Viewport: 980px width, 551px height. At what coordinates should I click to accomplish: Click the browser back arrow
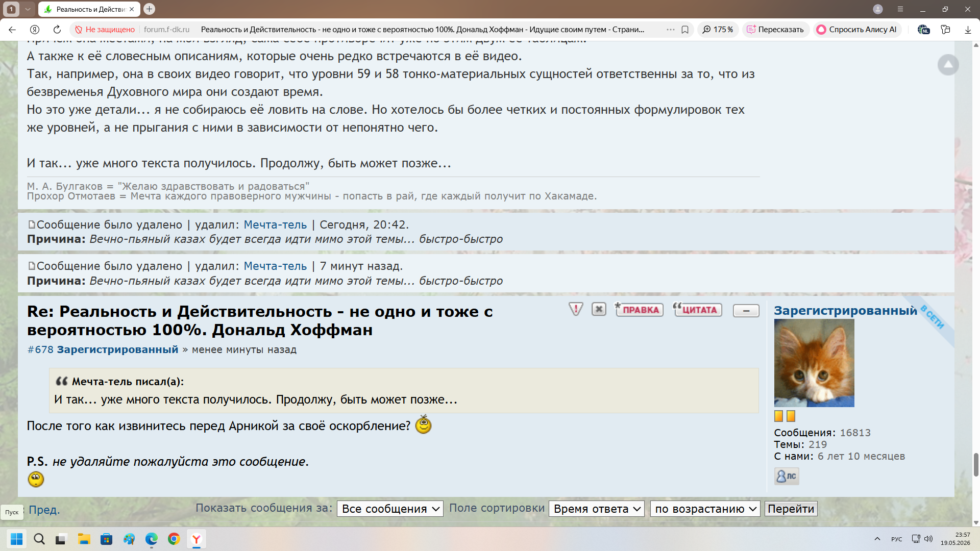[x=12, y=30]
